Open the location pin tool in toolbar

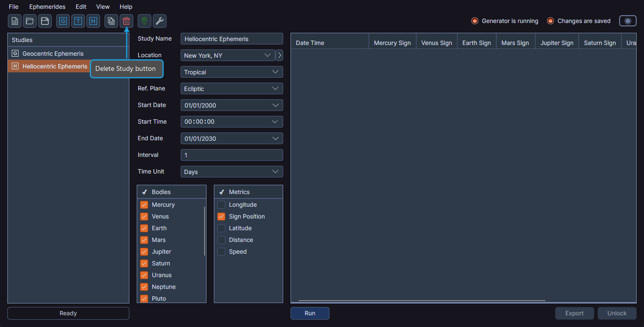point(144,21)
